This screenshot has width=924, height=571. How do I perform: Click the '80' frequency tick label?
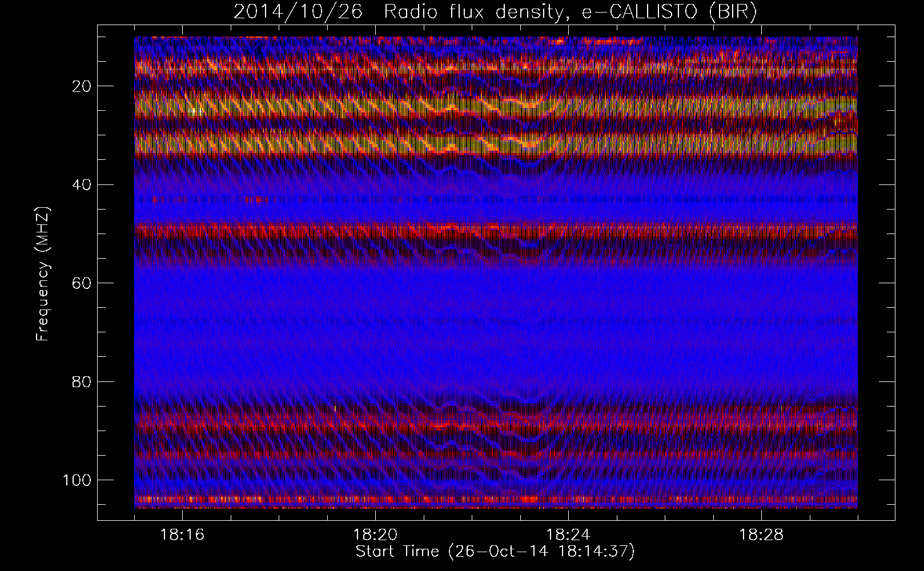[81, 381]
